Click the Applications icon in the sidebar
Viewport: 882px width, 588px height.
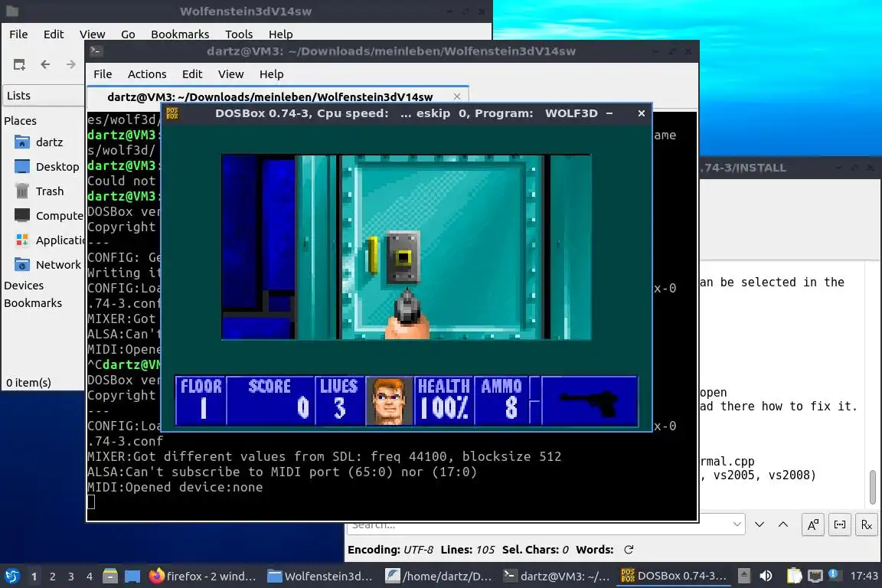[x=22, y=240]
